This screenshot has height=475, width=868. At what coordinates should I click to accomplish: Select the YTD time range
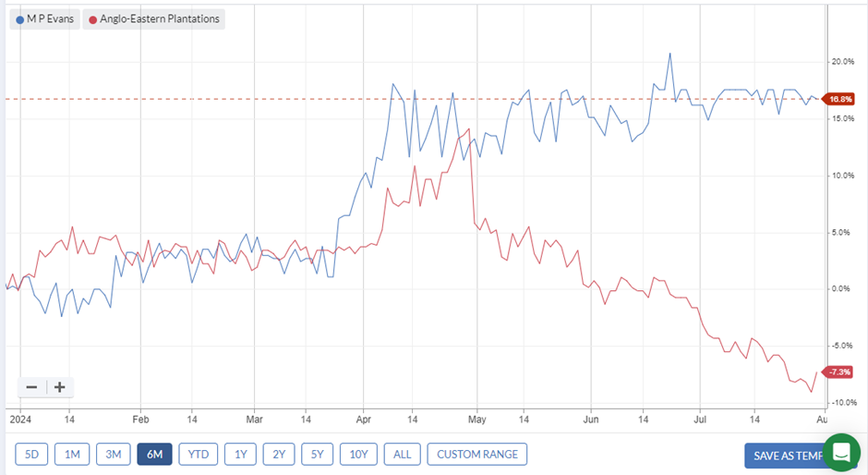tap(199, 455)
